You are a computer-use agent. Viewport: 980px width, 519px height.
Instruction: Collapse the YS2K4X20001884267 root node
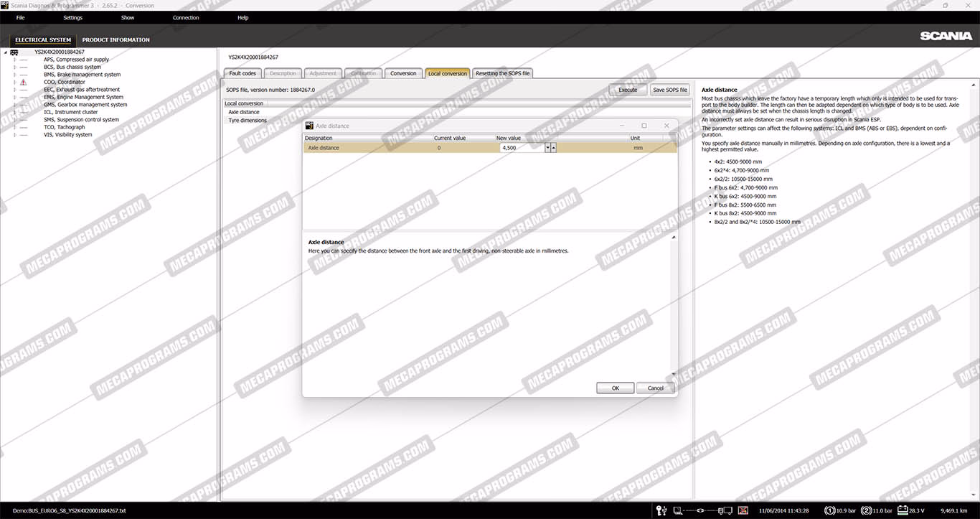5,52
